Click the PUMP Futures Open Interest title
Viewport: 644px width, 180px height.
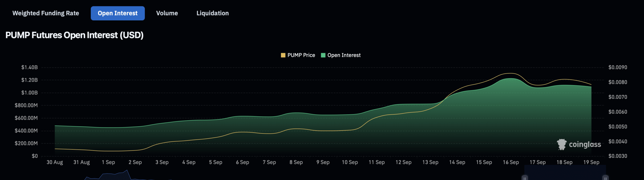pyautogui.click(x=74, y=35)
